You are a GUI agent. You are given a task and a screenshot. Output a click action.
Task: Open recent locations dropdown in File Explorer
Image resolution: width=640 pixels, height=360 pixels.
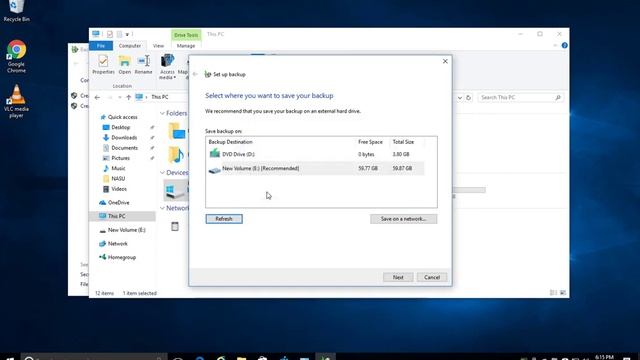[x=120, y=97]
